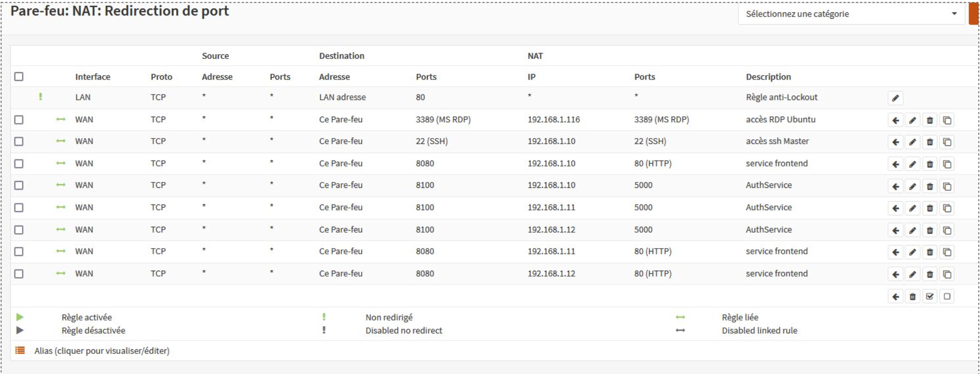
Task: Click Alias (cliquer pour visualiser/éditer) text
Action: [x=102, y=351]
